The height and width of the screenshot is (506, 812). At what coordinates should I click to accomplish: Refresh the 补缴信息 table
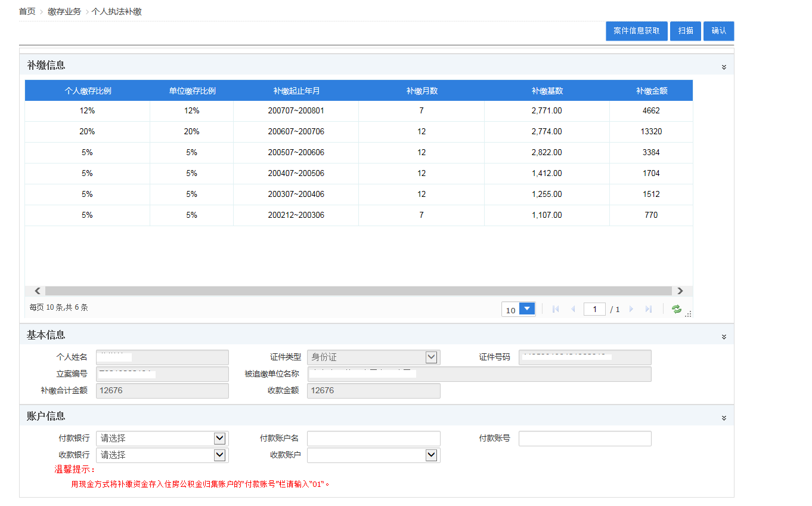(676, 309)
